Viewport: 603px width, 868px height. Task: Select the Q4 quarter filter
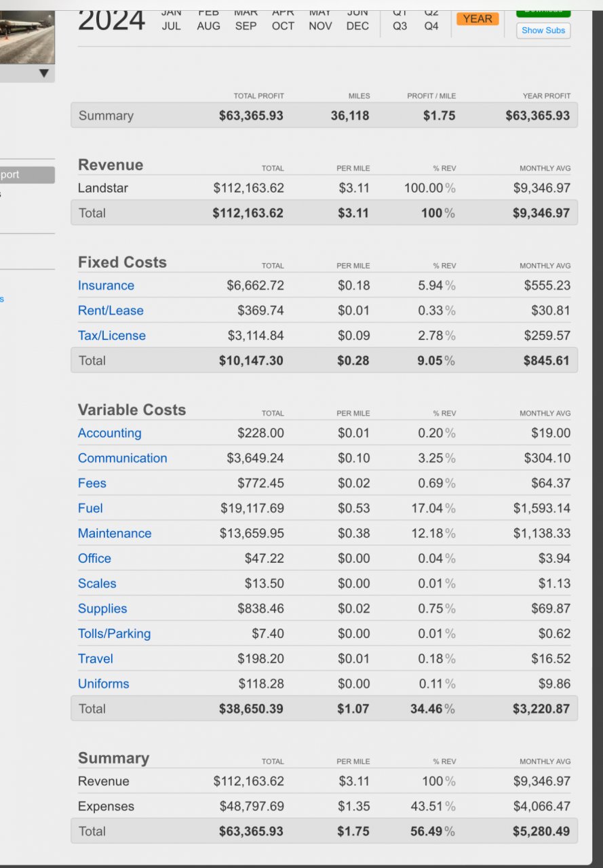click(x=431, y=26)
